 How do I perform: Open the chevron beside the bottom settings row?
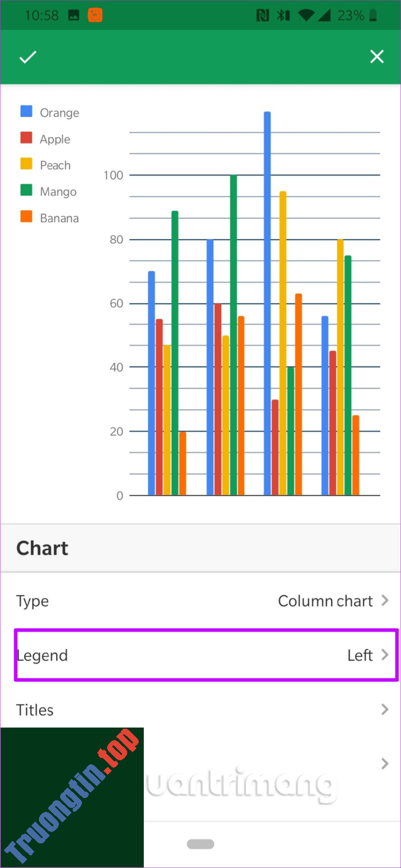383,763
